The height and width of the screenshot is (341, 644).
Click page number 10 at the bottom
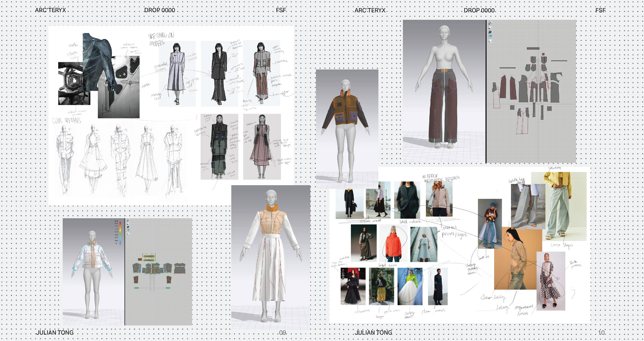pyautogui.click(x=602, y=333)
